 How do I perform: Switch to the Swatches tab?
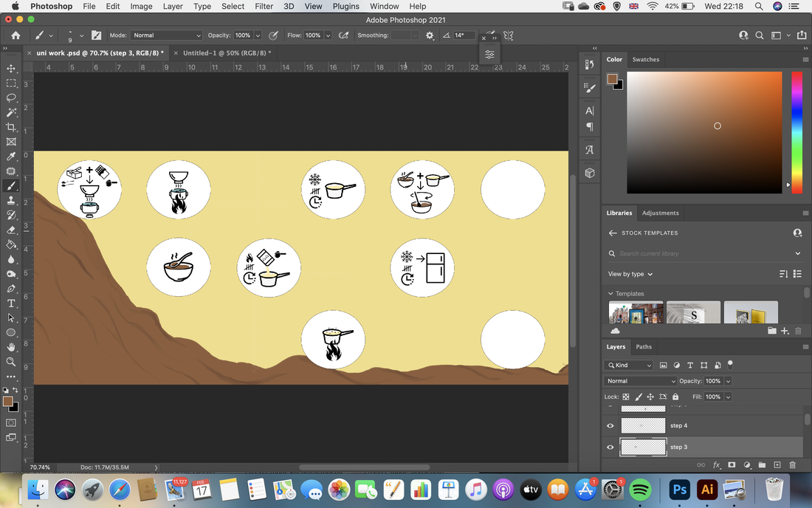(646, 60)
